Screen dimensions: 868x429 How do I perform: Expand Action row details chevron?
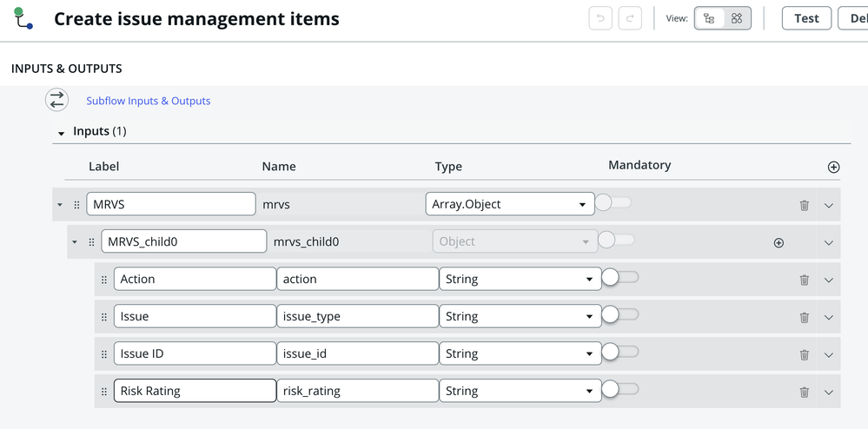[828, 280]
